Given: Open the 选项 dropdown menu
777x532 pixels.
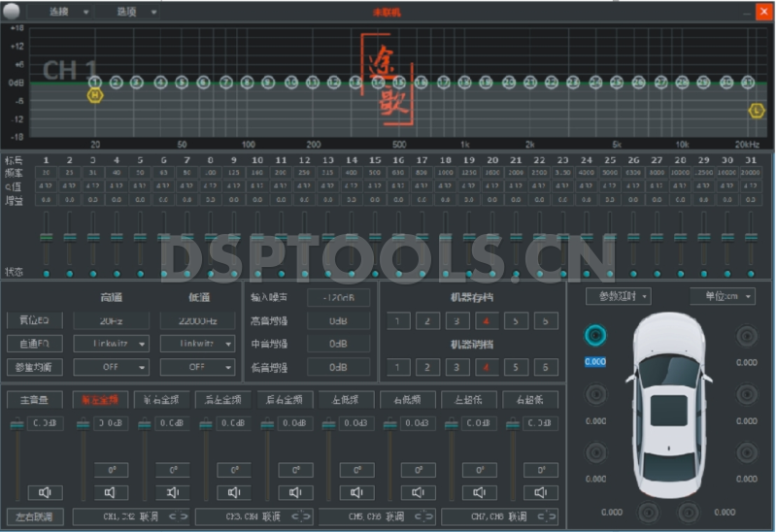Looking at the screenshot, I should 128,12.
